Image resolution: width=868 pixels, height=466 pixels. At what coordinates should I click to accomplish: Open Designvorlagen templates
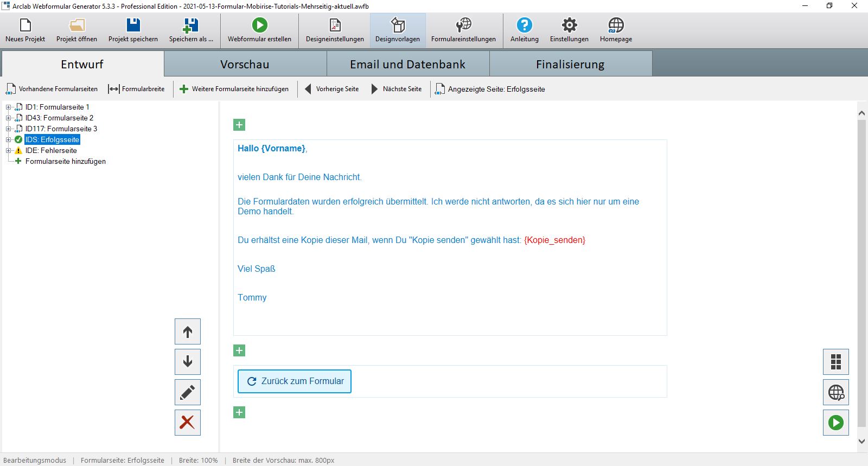coord(398,31)
